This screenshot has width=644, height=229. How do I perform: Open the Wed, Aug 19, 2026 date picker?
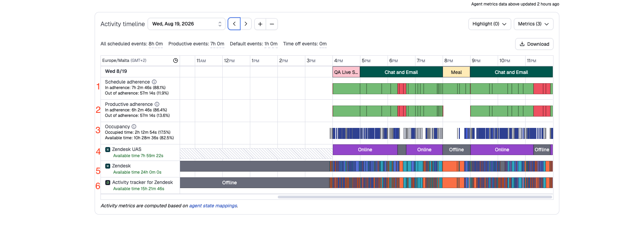187,24
